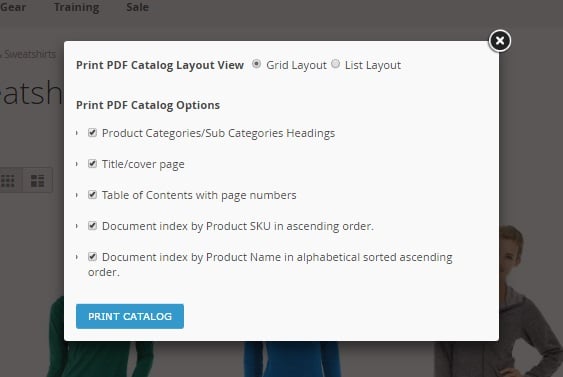Uncheck Product Categories/Sub Categories Headings
Screen dimensions: 563x377
(92, 133)
